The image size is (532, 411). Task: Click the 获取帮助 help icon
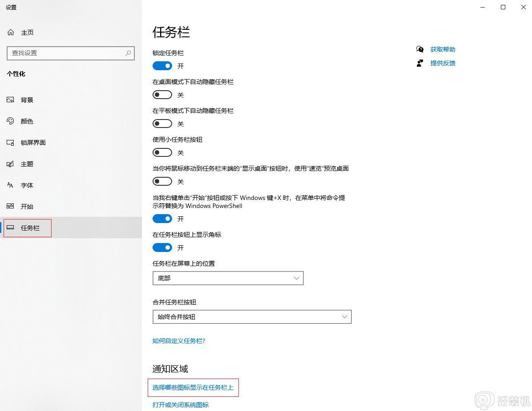[419, 49]
